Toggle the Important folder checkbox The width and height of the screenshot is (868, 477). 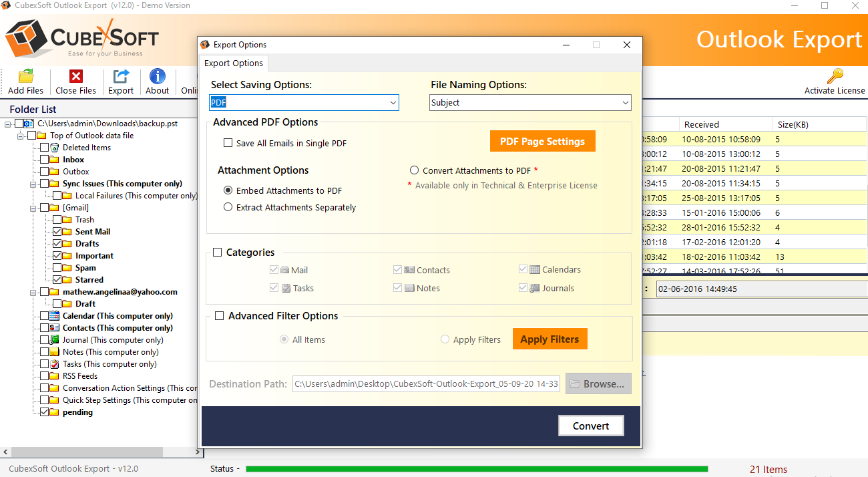(x=57, y=256)
